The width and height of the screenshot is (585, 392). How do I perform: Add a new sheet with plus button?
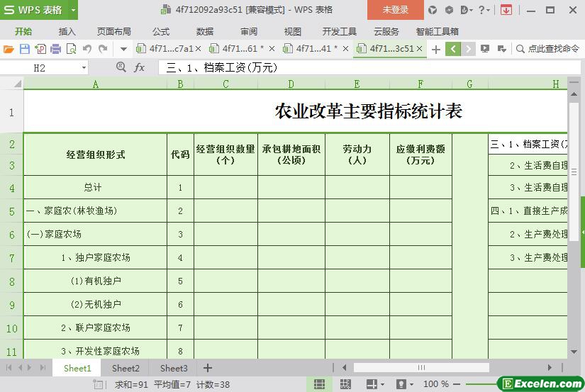pos(208,368)
